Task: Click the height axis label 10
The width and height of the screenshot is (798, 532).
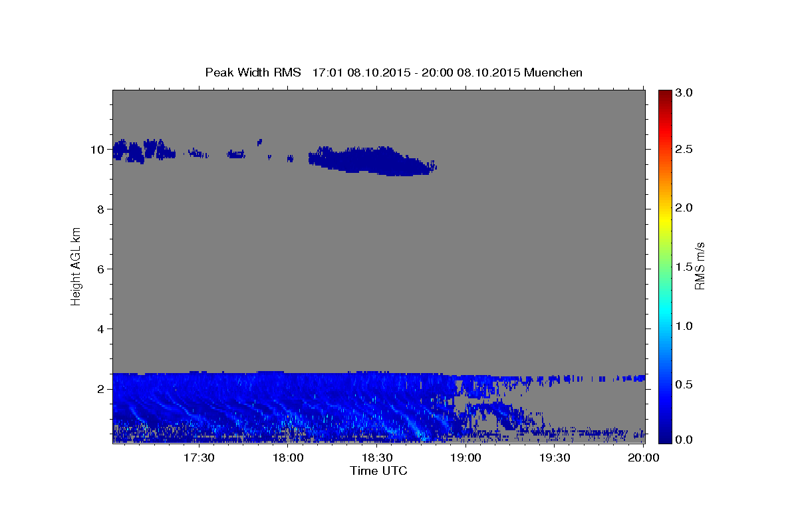Action: tap(96, 150)
